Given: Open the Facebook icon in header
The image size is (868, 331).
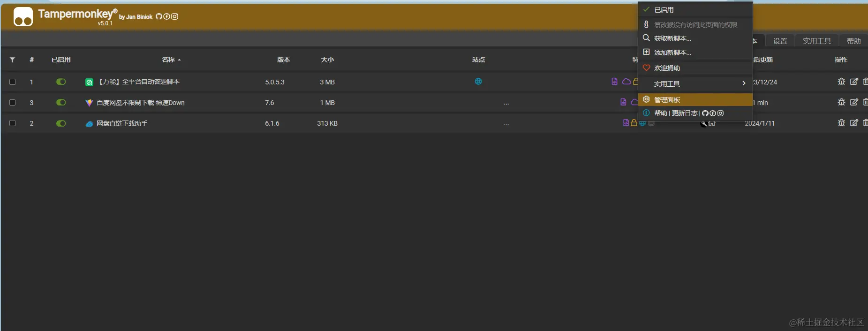Looking at the screenshot, I should (166, 16).
